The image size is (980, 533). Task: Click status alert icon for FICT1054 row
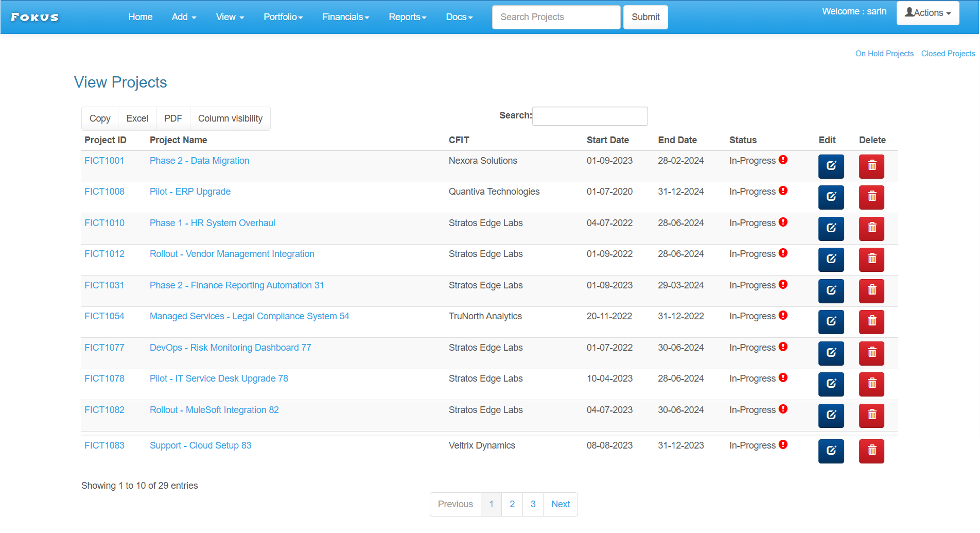tap(783, 315)
